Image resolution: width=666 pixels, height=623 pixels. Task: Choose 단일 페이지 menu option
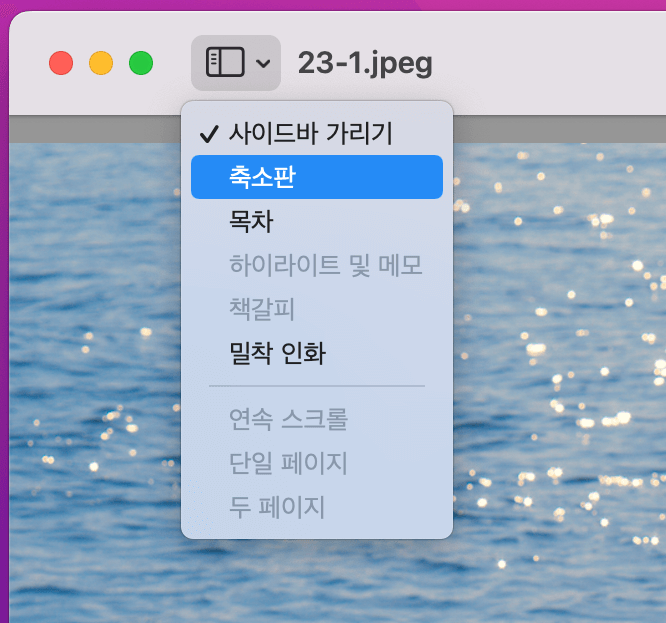(317, 462)
